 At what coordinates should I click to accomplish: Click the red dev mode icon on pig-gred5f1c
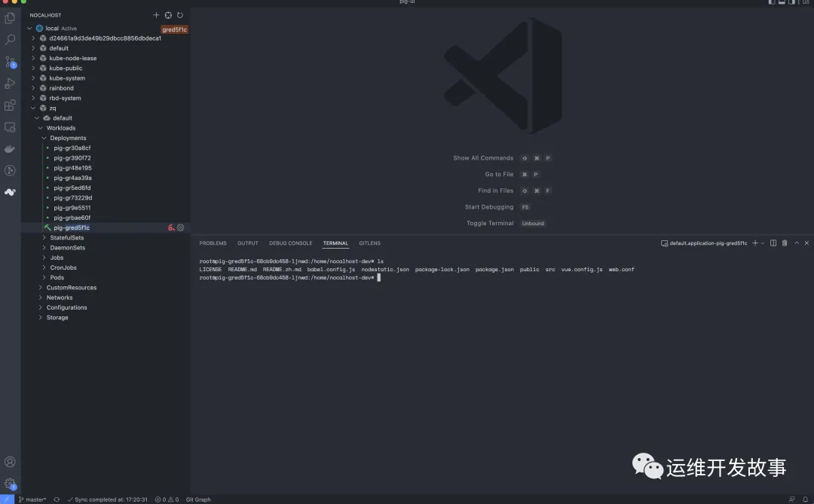[171, 228]
